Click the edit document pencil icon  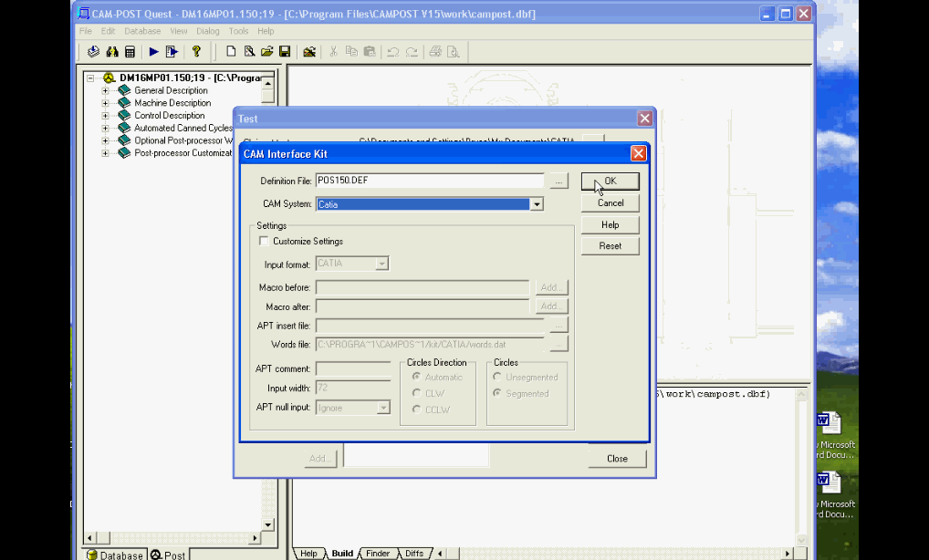click(249, 51)
